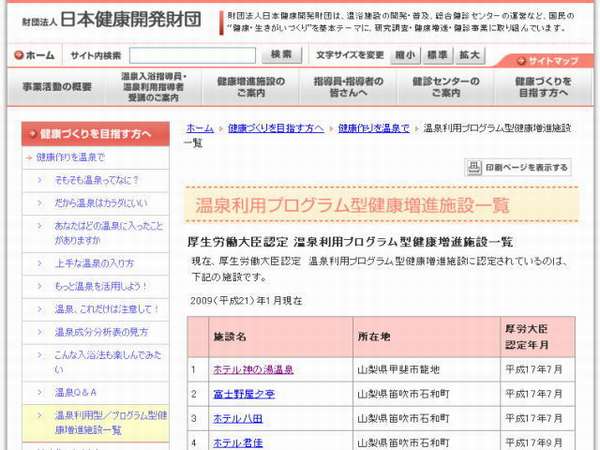The width and height of the screenshot is (600, 450).
Task: Open sidebar item あなたはどの温泉に入ったことがありますか
Action: (x=109, y=233)
